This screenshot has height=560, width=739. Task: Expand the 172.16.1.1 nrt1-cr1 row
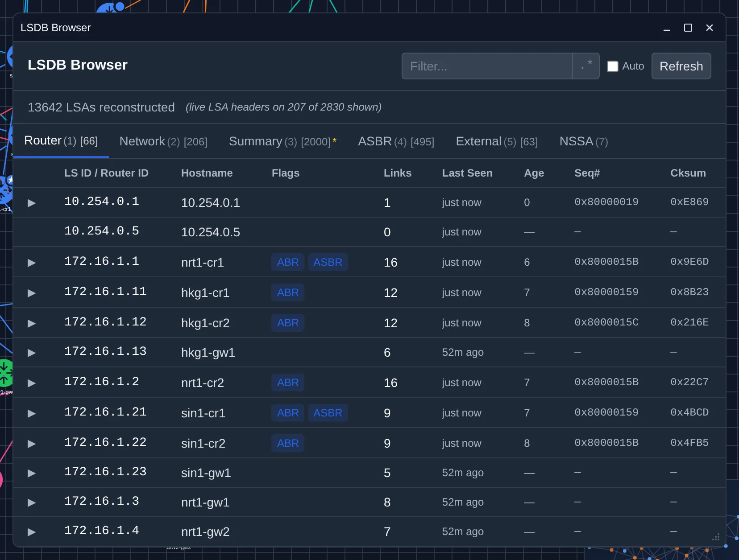[31, 263]
